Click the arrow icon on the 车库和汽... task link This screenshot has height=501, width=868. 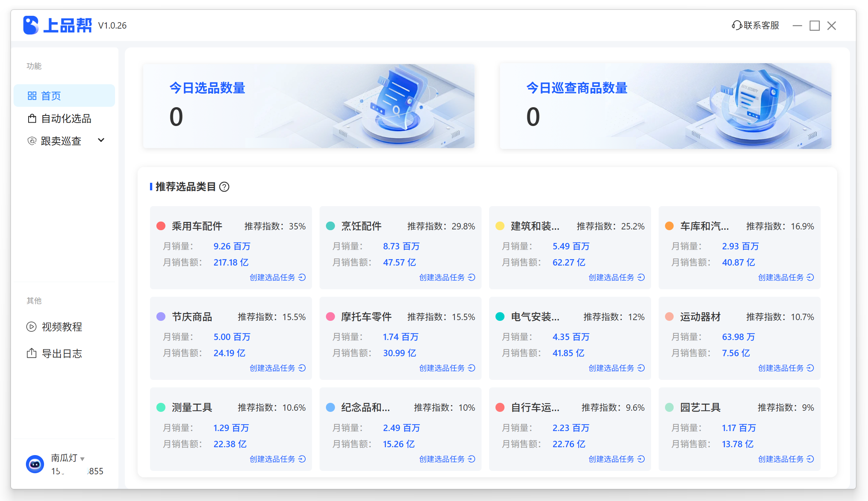coord(810,277)
